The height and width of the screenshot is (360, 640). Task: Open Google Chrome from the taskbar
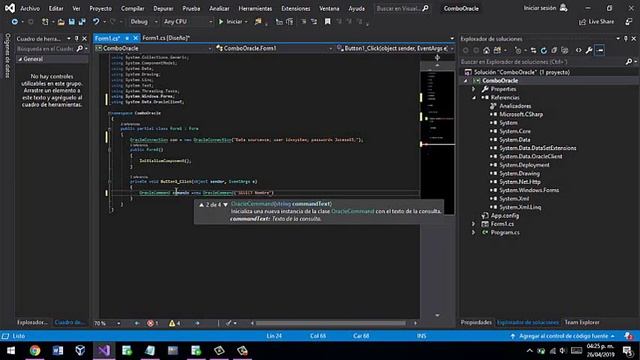click(35, 350)
